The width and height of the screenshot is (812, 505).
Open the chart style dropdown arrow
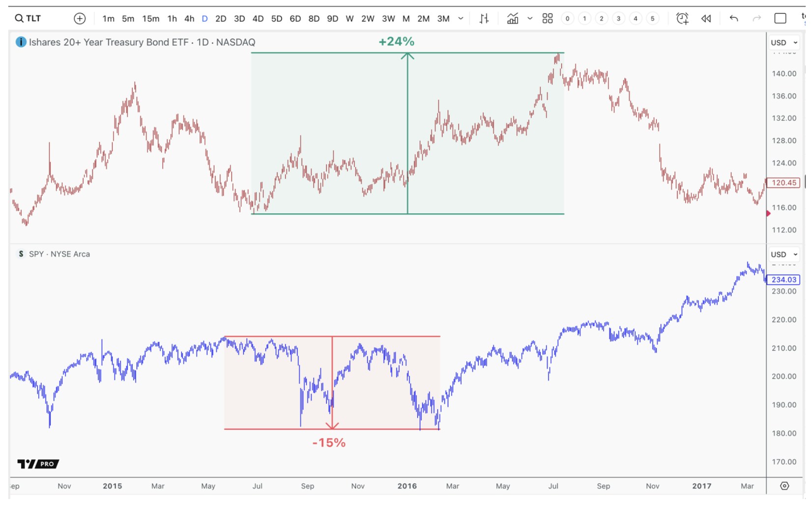[530, 18]
